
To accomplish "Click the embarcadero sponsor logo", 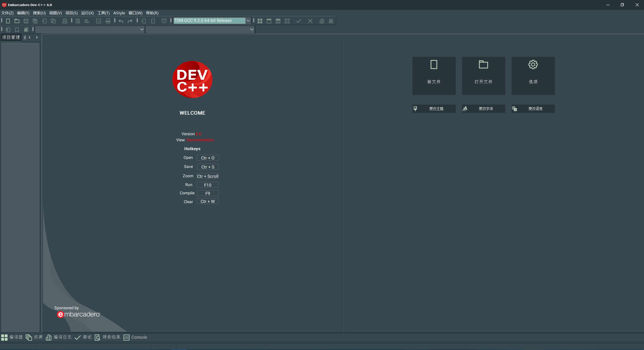I will coord(79,314).
